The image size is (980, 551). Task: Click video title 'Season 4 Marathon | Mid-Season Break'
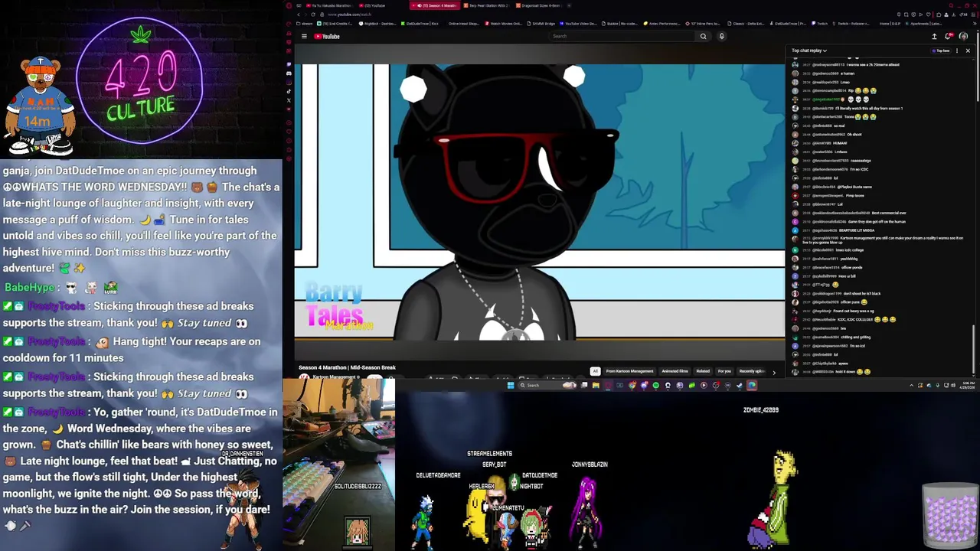point(347,367)
